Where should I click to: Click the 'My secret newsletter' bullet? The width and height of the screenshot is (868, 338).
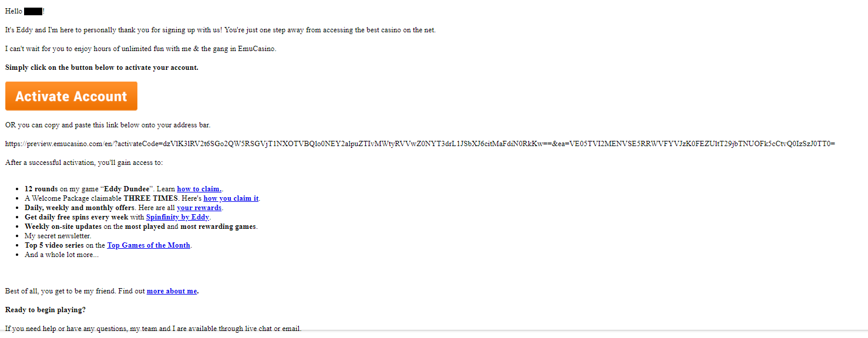pyautogui.click(x=58, y=236)
